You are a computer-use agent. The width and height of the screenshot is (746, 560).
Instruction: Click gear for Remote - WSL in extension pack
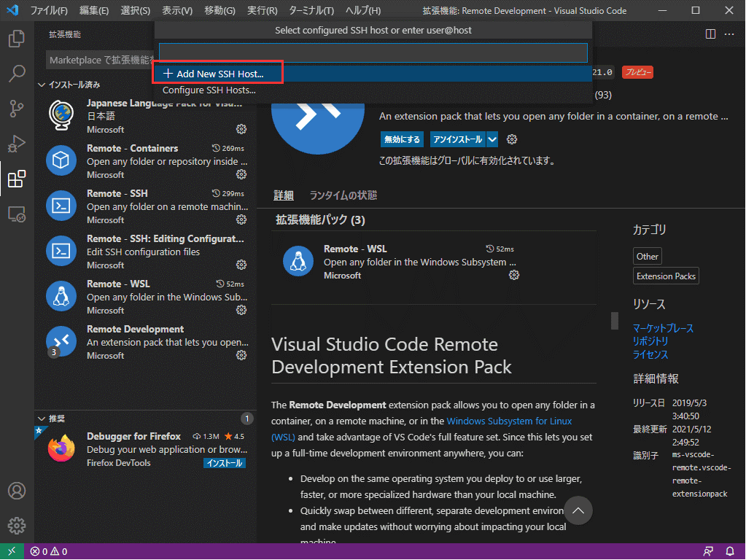tap(514, 275)
